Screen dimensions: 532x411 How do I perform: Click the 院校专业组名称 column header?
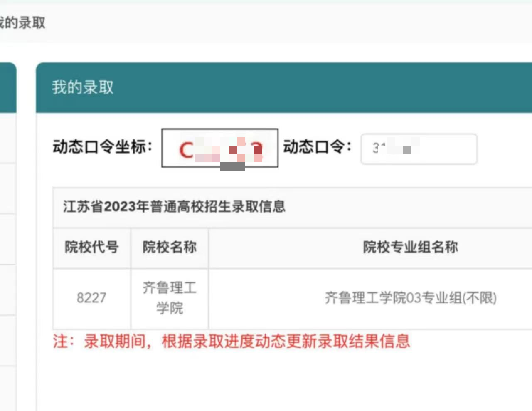click(410, 247)
